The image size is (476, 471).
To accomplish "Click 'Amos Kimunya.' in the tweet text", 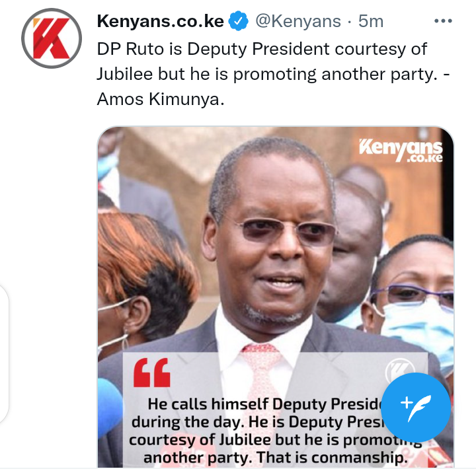I will [x=161, y=99].
